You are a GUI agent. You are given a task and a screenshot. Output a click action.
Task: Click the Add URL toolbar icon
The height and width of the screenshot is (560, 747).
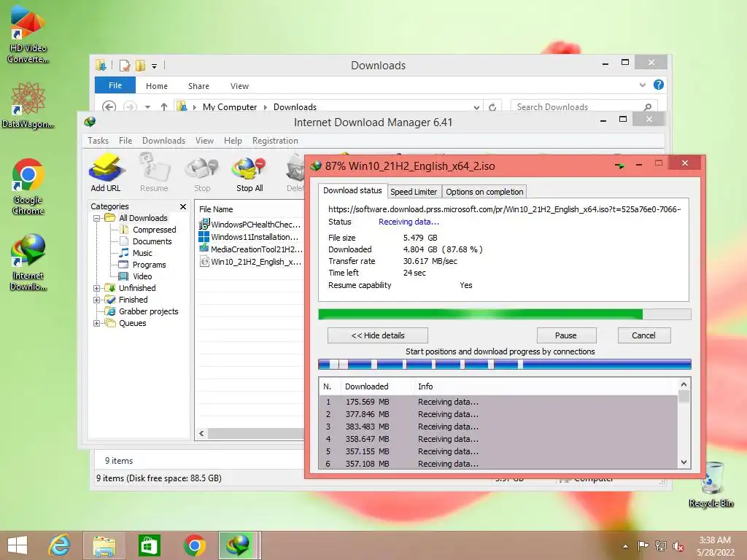coord(107,172)
